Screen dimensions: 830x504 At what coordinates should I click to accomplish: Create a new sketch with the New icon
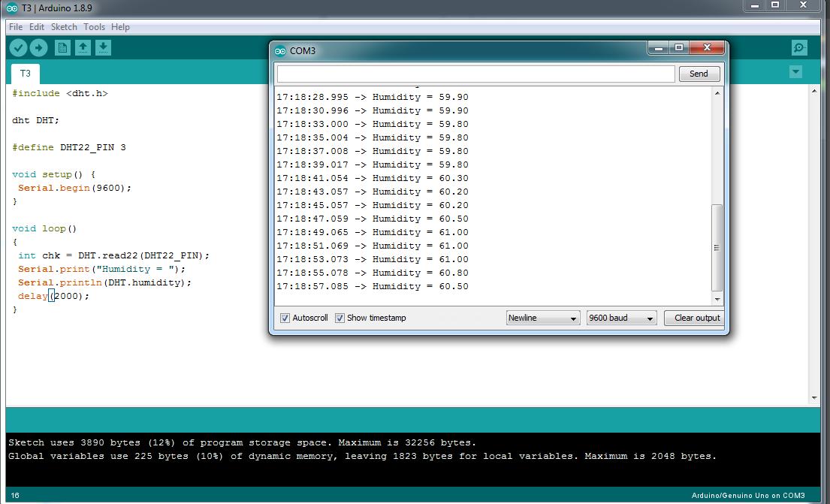(x=62, y=48)
